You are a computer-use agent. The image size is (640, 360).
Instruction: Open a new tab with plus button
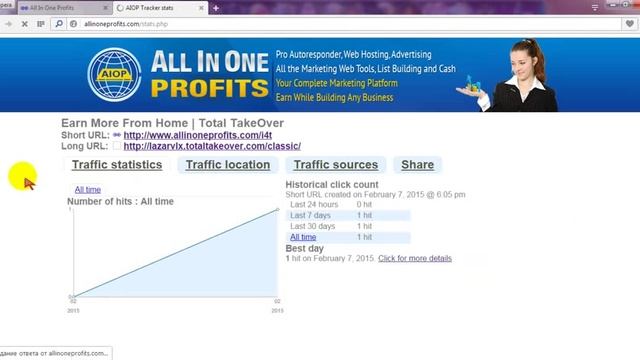pyautogui.click(x=216, y=8)
